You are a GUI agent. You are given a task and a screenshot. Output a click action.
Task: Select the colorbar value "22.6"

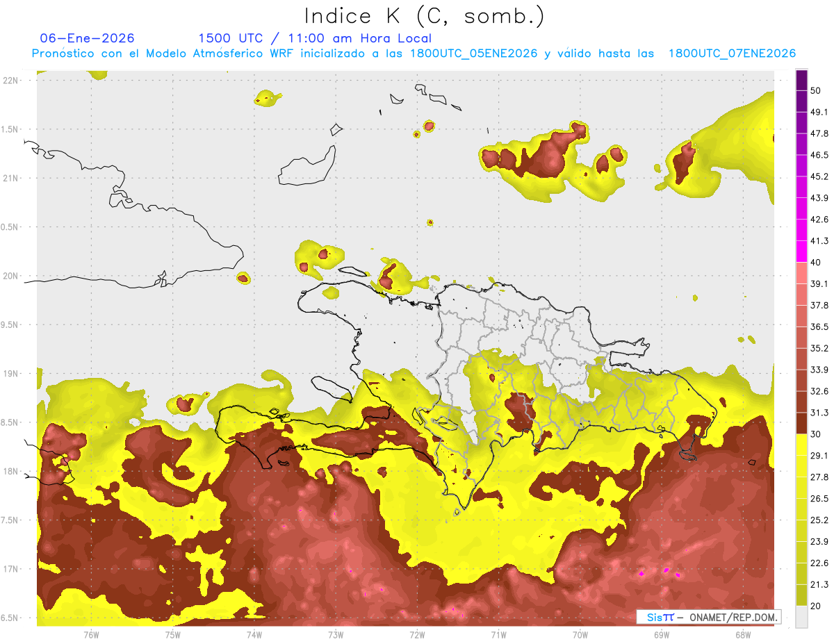click(x=819, y=563)
